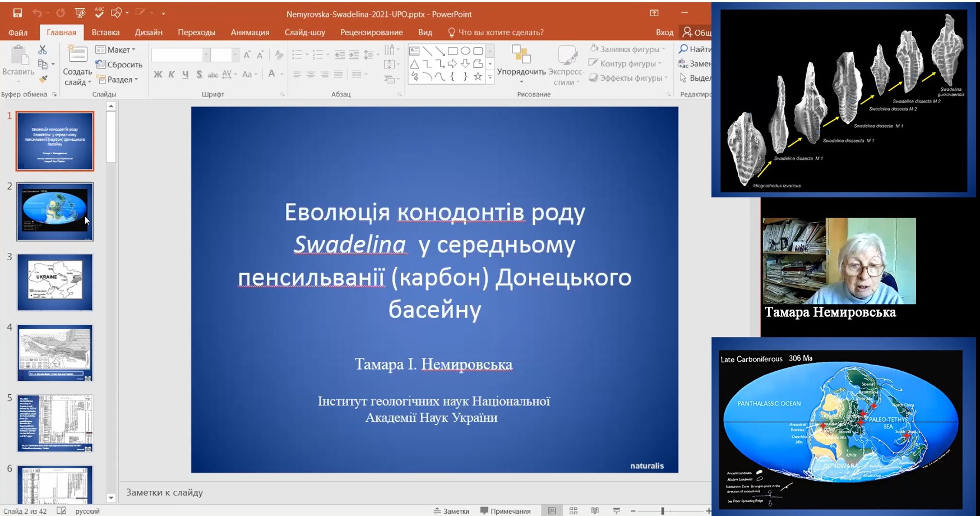980x516 pixels.
Task: Select the Format Painter brush icon
Action: [x=43, y=79]
